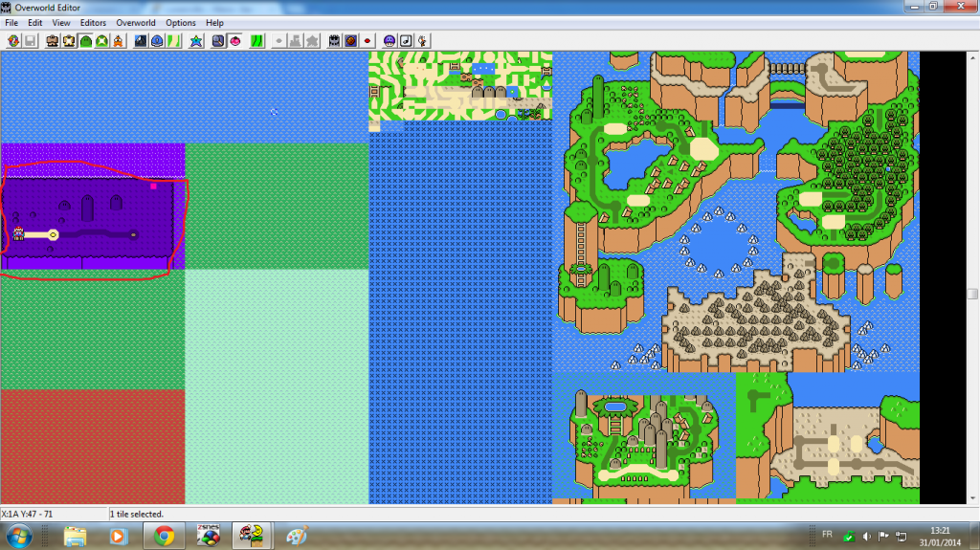Click the pink square marker on purple submap
This screenshot has height=550, width=980.
153,187
